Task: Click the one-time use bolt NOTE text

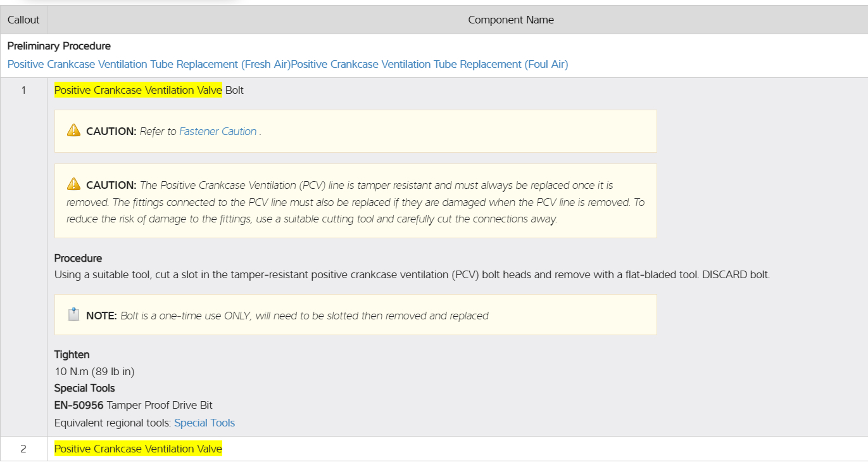Action: (x=304, y=316)
